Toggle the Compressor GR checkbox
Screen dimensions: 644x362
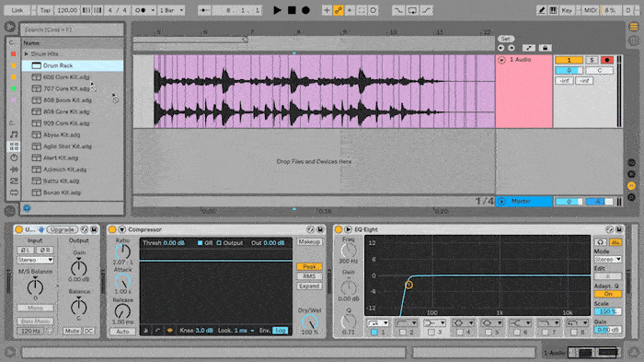click(x=200, y=243)
